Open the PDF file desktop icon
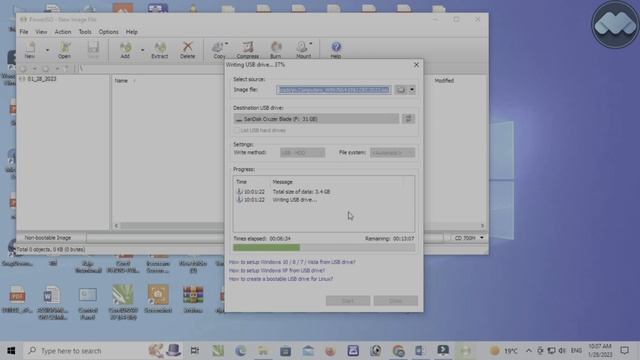 17,299
